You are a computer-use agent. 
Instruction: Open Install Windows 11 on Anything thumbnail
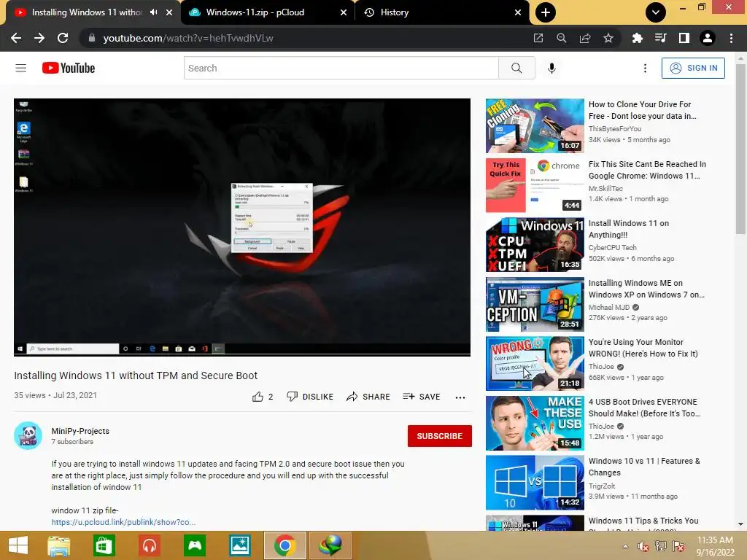tap(535, 245)
